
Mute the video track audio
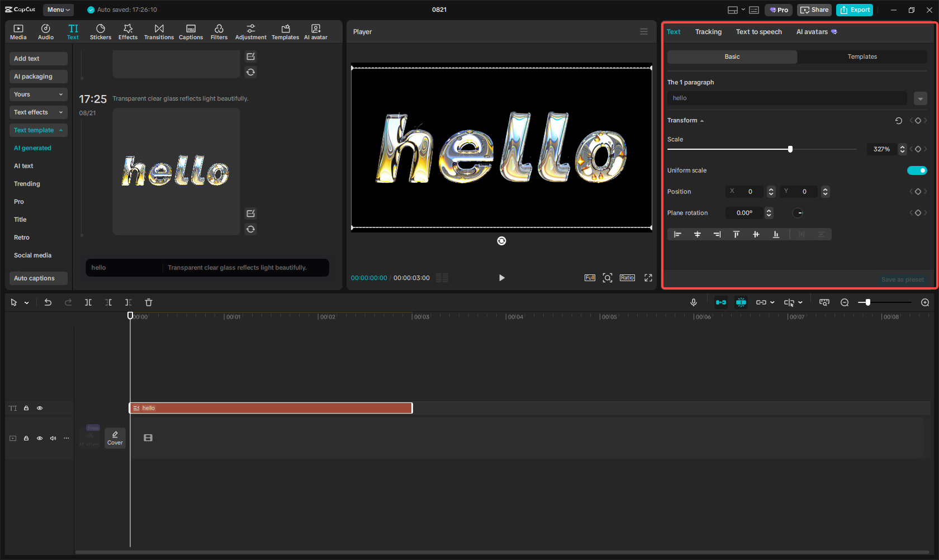point(53,438)
